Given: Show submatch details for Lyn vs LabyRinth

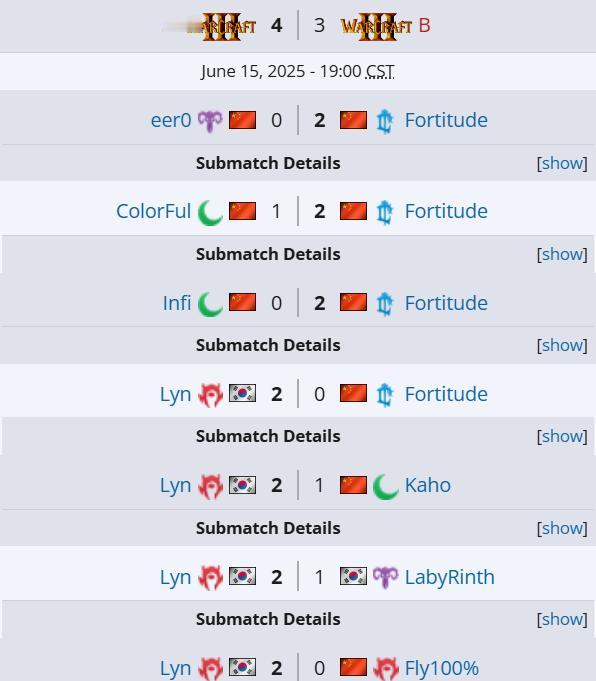Looking at the screenshot, I should (562, 619).
